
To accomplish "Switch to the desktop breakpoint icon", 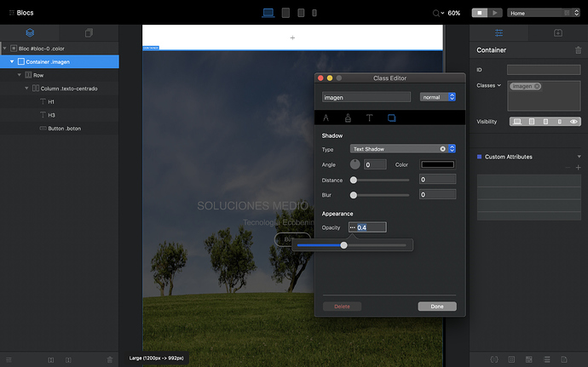I will pos(268,13).
